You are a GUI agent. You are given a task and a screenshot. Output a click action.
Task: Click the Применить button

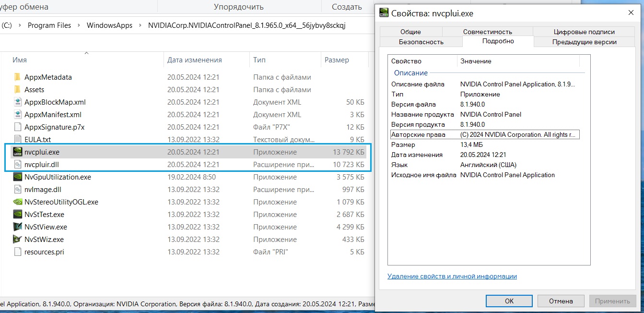tap(612, 301)
